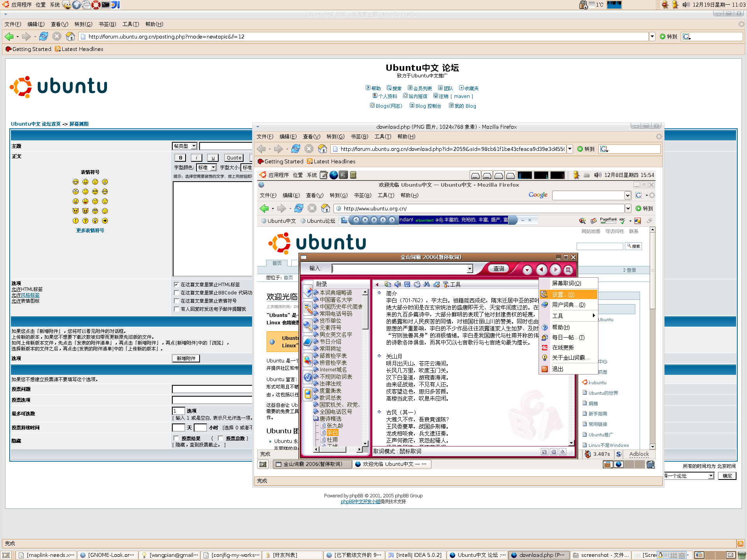Open the 书签(B) menu in the main Firefox window
Screen dimensions: 747x560
click(x=107, y=24)
